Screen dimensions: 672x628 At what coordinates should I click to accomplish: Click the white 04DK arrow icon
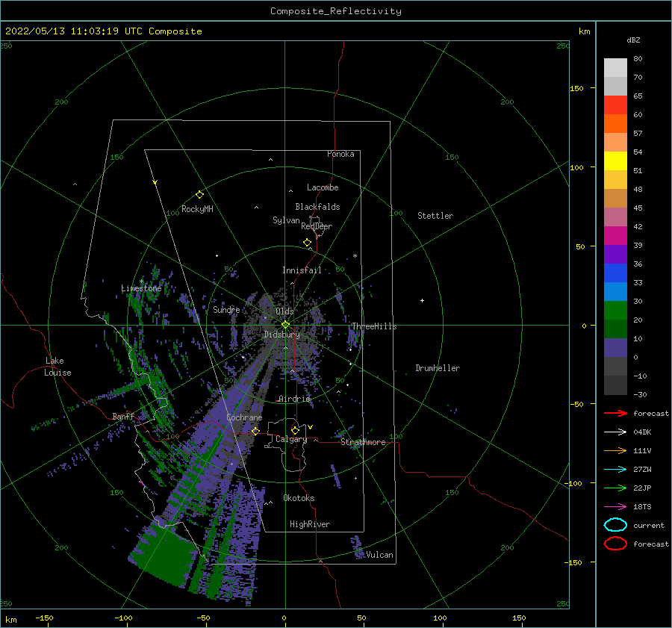[615, 432]
